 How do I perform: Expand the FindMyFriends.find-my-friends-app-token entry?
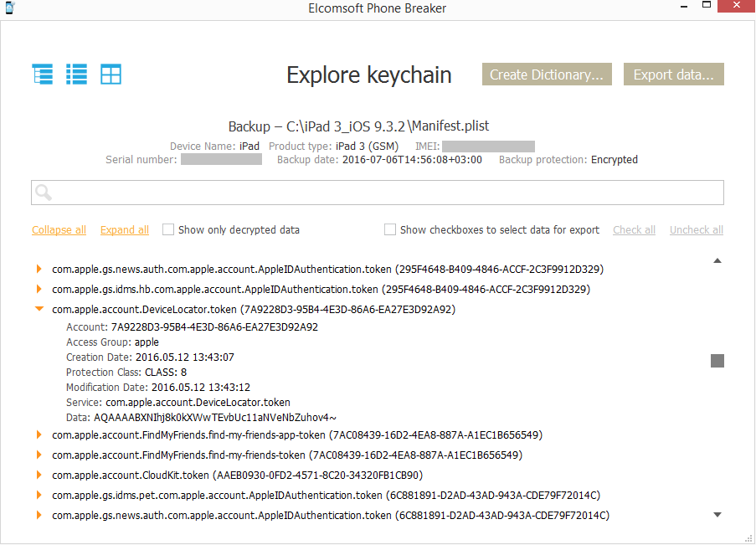pos(39,434)
